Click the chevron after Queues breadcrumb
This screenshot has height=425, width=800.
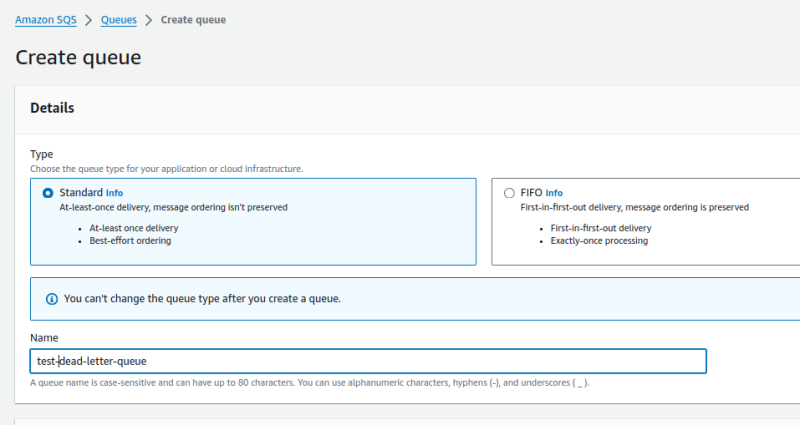point(149,20)
